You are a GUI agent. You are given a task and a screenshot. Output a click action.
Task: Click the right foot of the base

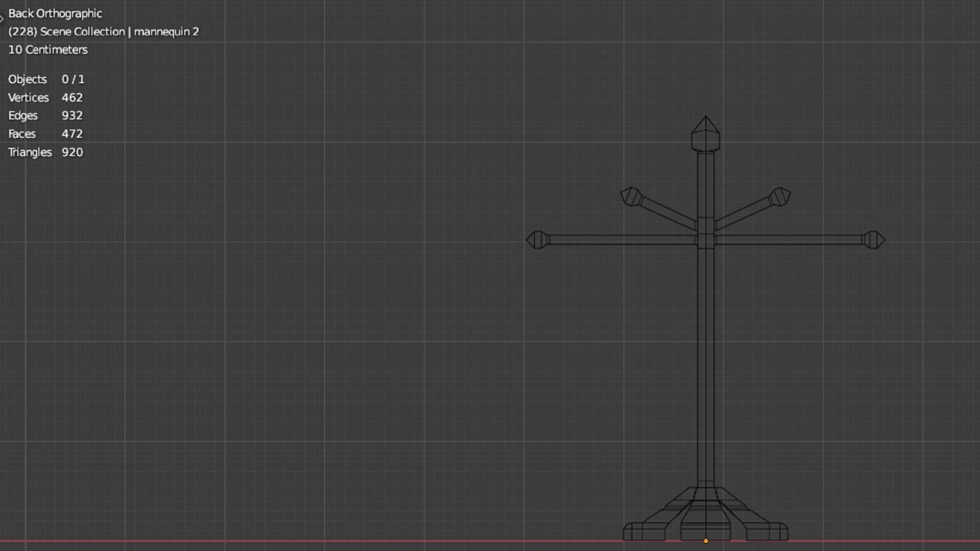point(768,532)
